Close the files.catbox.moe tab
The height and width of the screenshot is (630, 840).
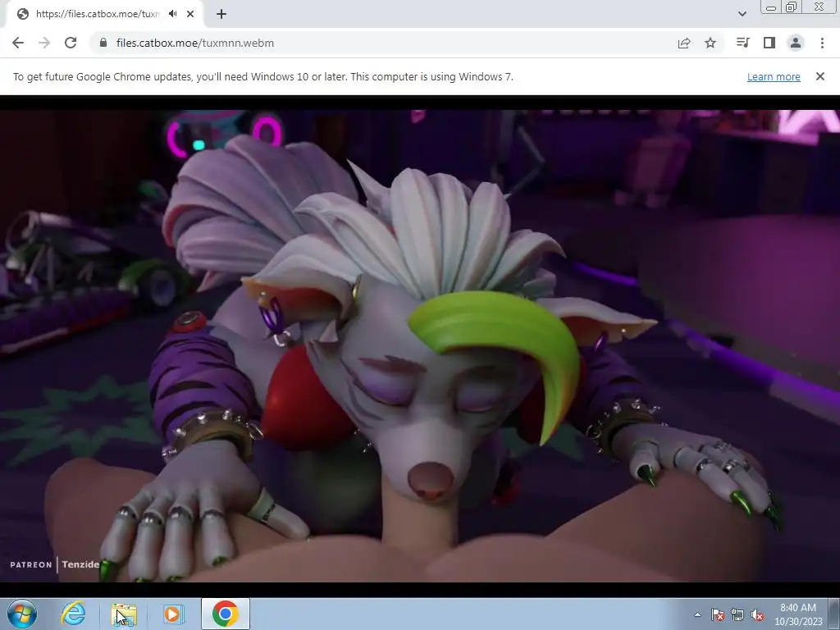190,14
